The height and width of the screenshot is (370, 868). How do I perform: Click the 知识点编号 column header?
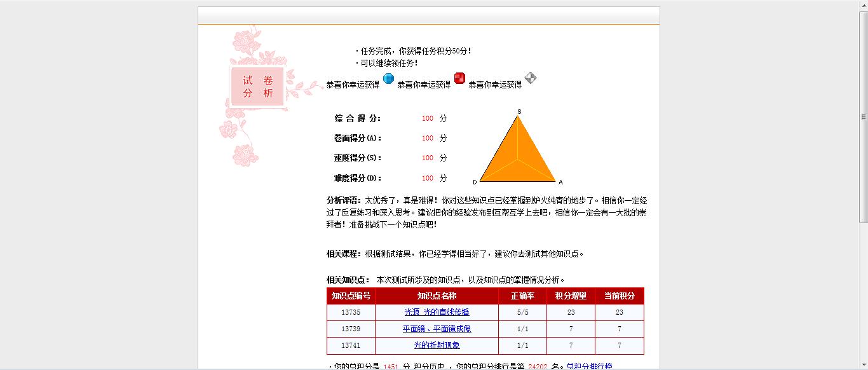351,296
